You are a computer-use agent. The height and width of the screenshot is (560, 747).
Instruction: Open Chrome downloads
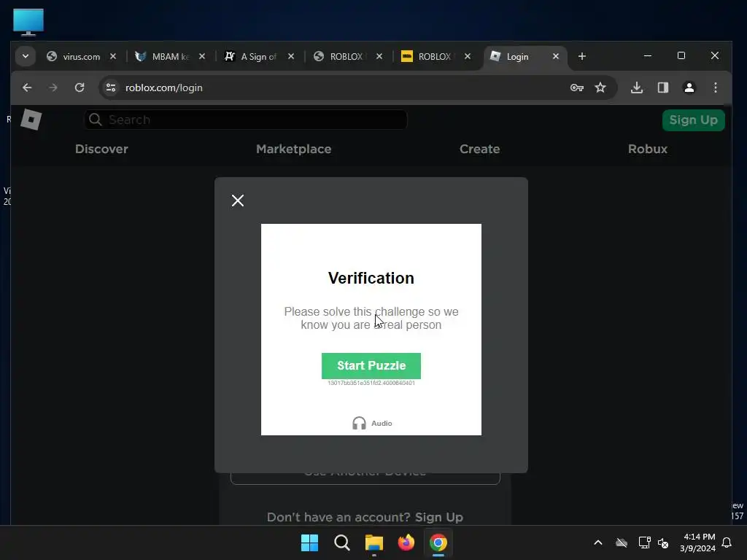coord(636,87)
